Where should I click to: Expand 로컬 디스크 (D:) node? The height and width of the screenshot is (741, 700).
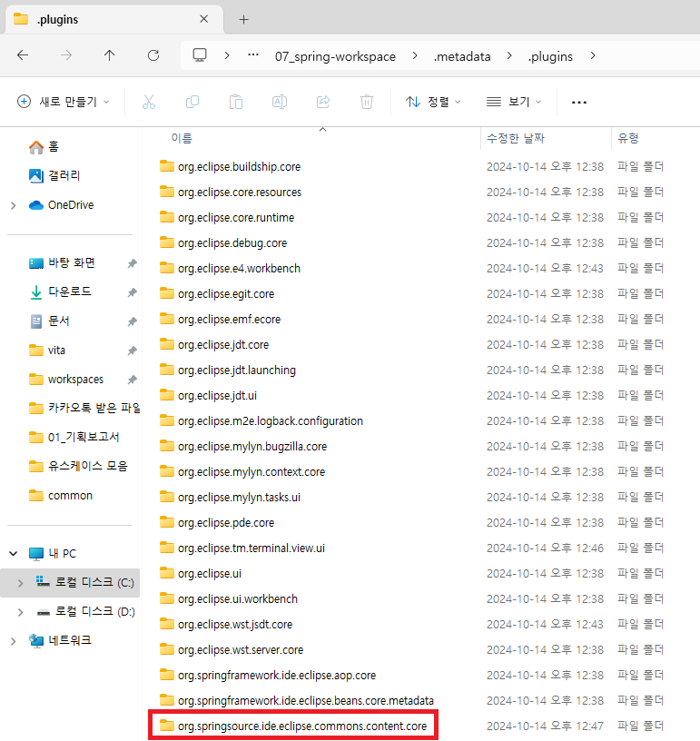20,612
